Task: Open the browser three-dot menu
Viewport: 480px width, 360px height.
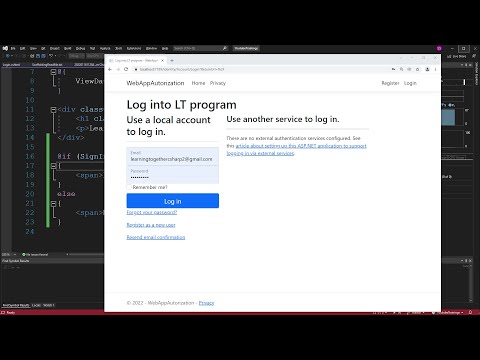Action: coord(435,69)
